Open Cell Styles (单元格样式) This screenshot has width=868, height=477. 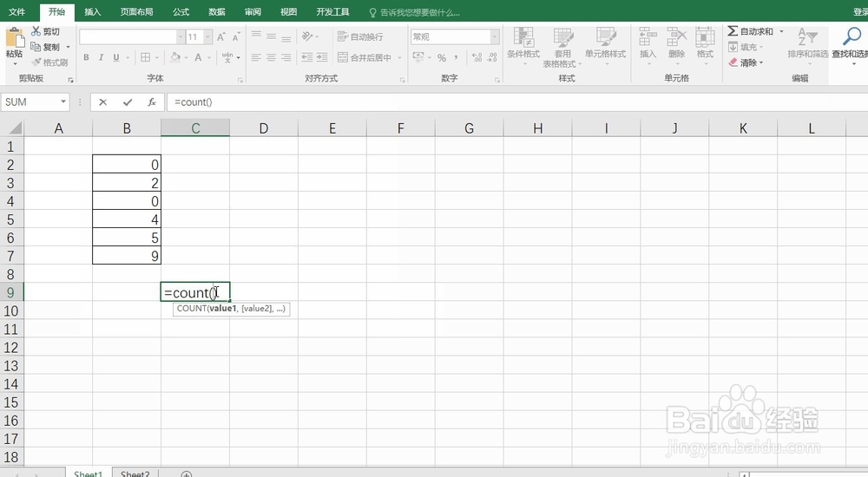click(606, 47)
